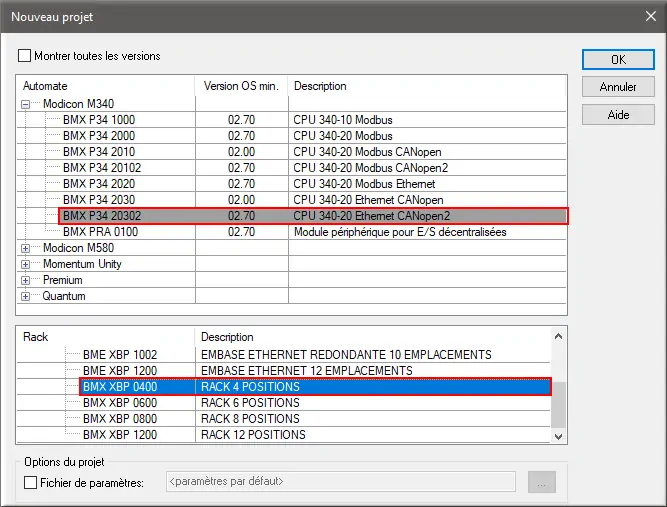Expand the Modicon M580 node
667x507 pixels.
[26, 248]
